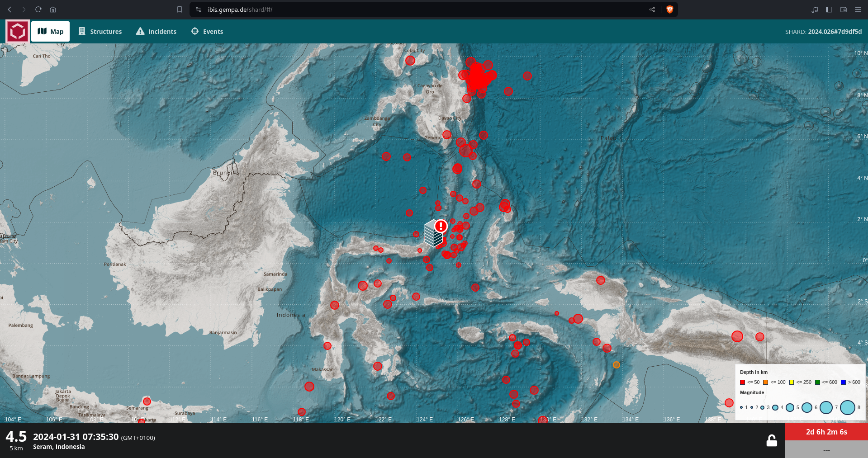Go to the Events tab
Screen dimensions: 868x458
207,32
